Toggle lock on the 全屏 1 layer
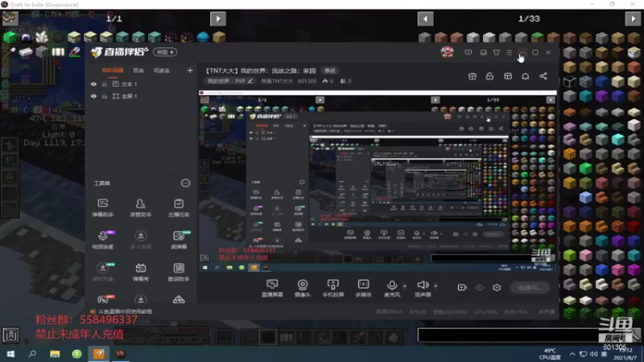The image size is (644, 362). pos(105,96)
